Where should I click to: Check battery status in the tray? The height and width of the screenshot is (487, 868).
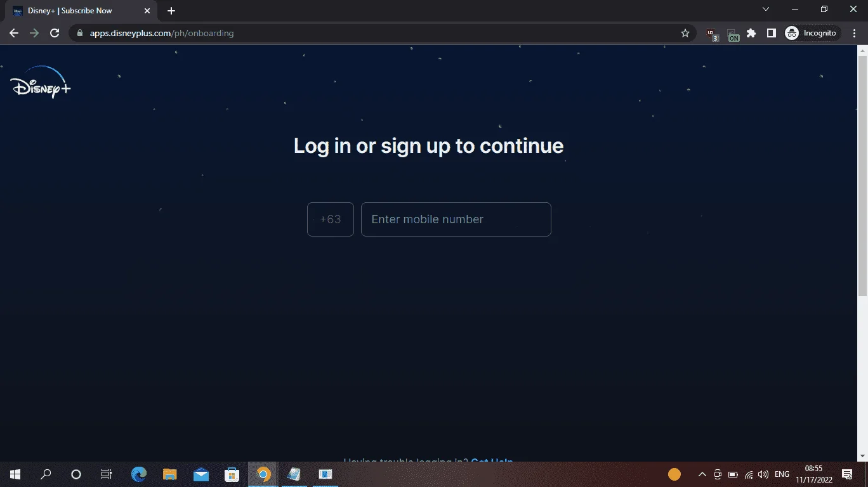(733, 474)
